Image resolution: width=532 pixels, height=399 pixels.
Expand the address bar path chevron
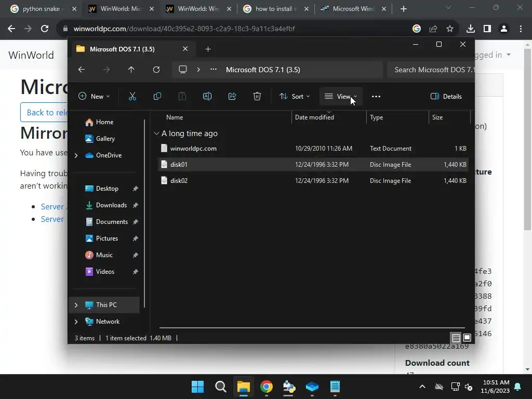(x=198, y=70)
